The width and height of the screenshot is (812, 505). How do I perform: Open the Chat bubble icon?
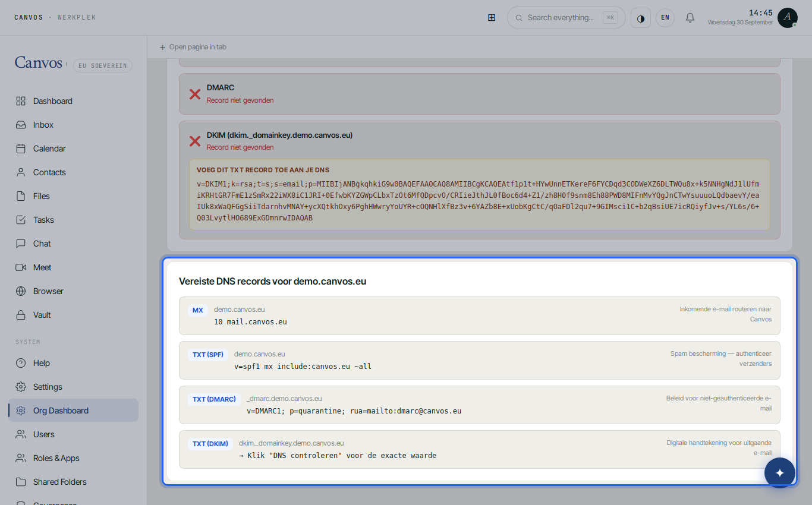pyautogui.click(x=21, y=244)
